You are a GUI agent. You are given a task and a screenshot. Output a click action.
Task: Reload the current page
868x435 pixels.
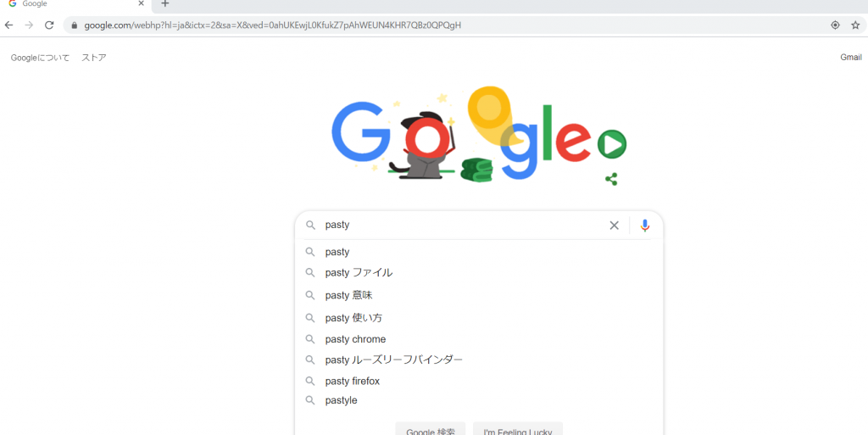pyautogui.click(x=49, y=25)
